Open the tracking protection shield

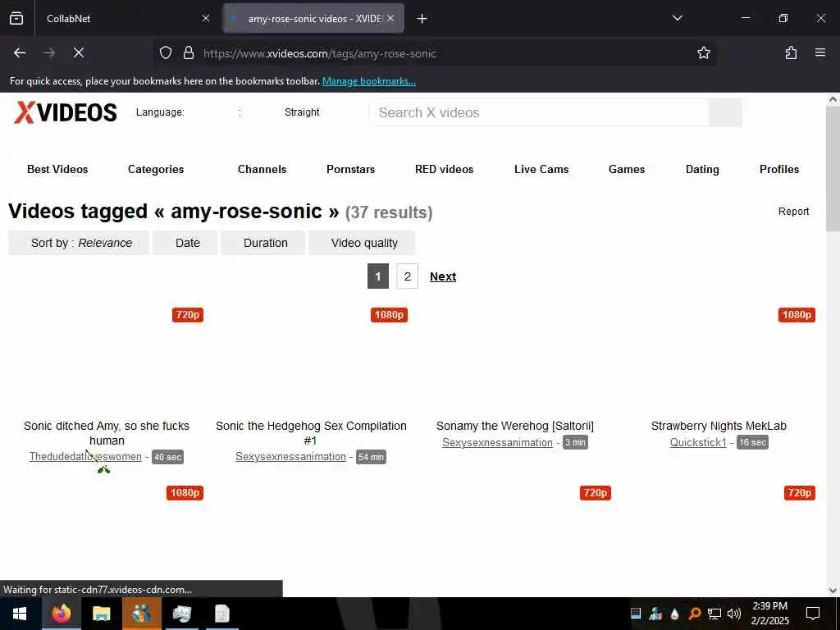coord(166,52)
